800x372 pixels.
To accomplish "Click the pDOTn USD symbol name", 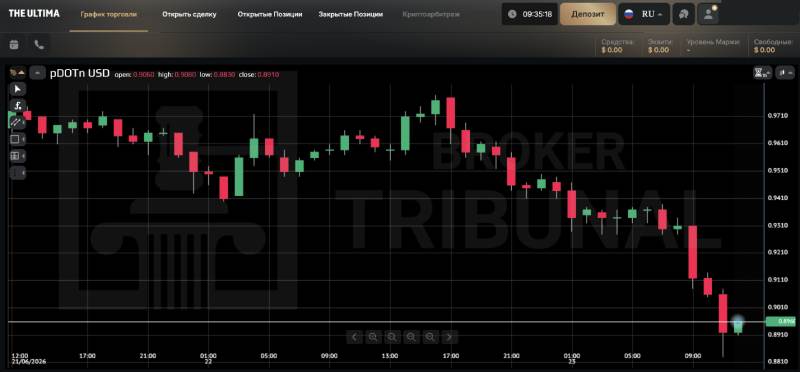I will point(80,73).
